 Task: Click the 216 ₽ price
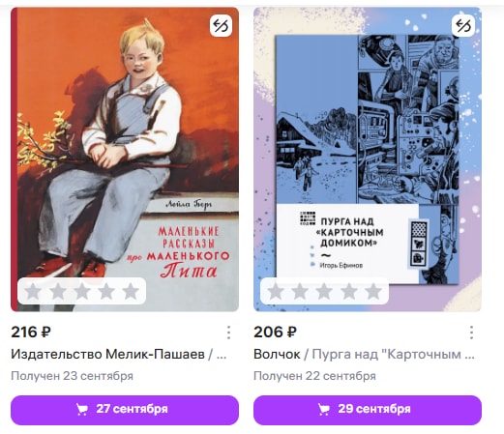click(31, 333)
